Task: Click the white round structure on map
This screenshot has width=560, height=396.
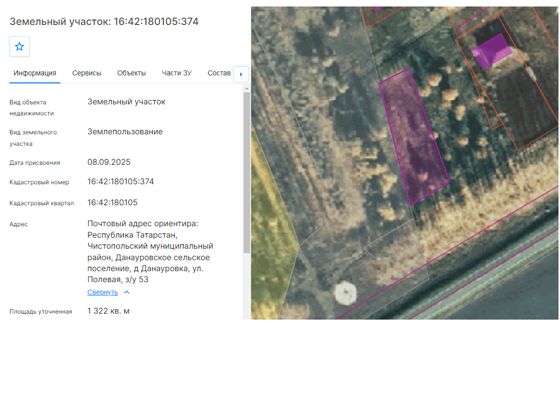Action: tap(346, 293)
